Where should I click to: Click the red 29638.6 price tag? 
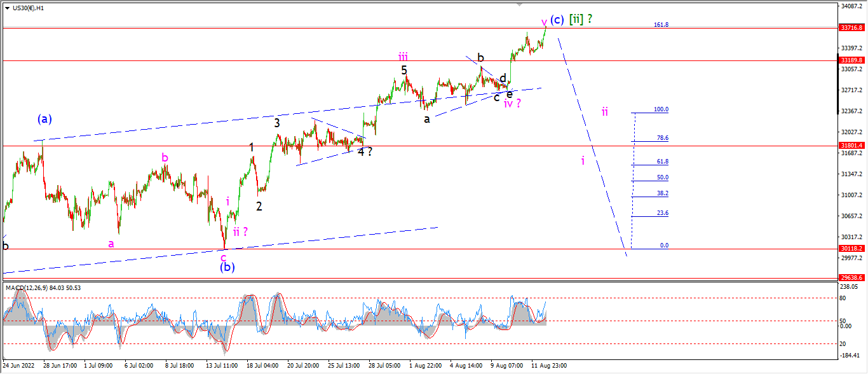tap(851, 278)
